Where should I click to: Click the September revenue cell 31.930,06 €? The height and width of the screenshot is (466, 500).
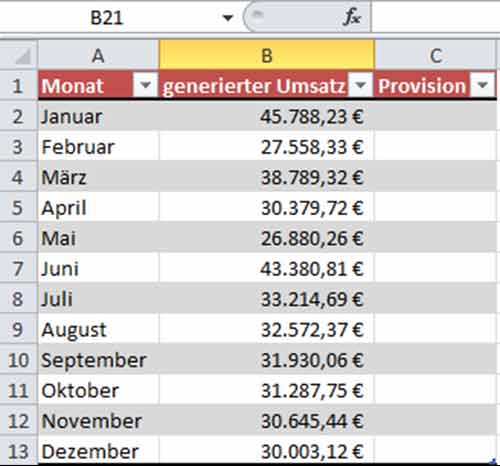(267, 360)
